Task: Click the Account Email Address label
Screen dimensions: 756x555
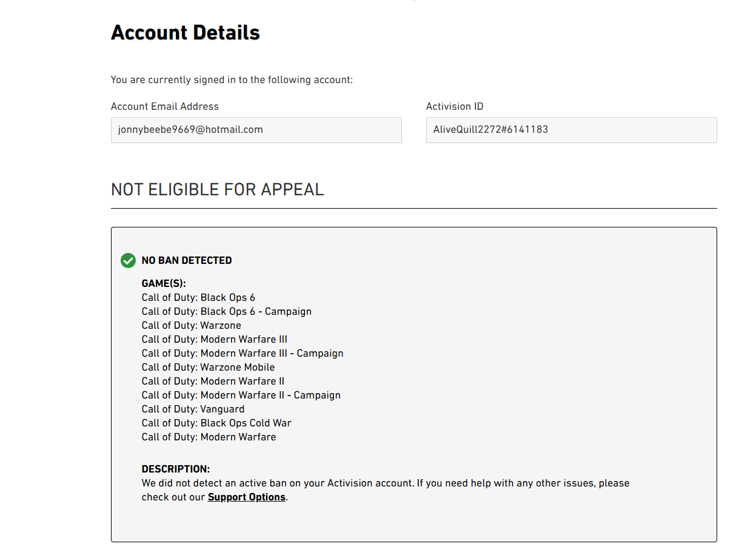Action: [x=164, y=106]
